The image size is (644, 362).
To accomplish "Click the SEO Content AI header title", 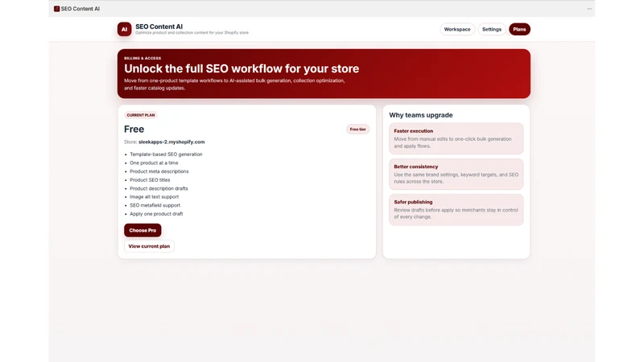I will (x=159, y=27).
